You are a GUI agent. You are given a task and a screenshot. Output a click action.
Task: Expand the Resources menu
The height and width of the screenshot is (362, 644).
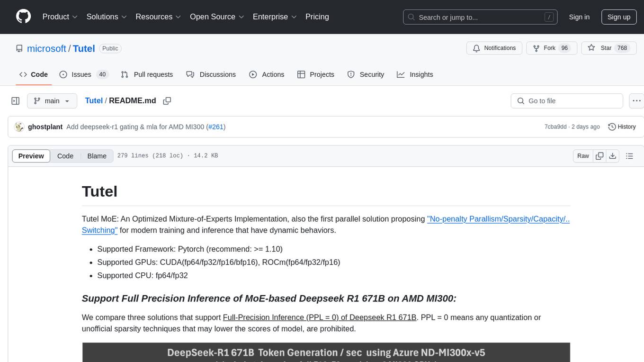158,17
